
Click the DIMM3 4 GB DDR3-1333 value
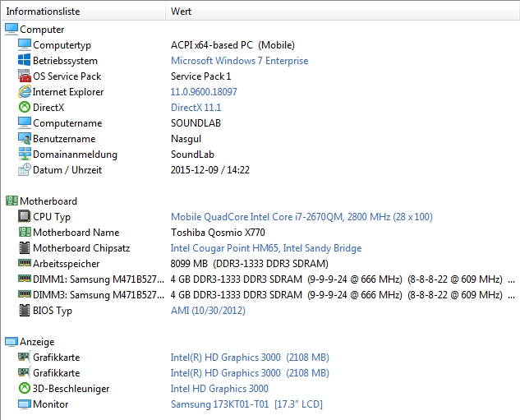pyautogui.click(x=343, y=295)
